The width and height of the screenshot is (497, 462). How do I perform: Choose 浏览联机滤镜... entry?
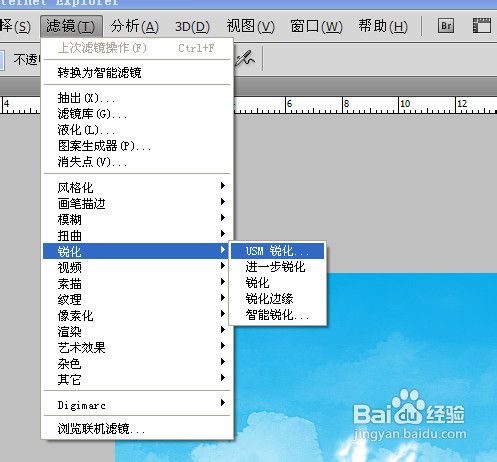coord(137,429)
